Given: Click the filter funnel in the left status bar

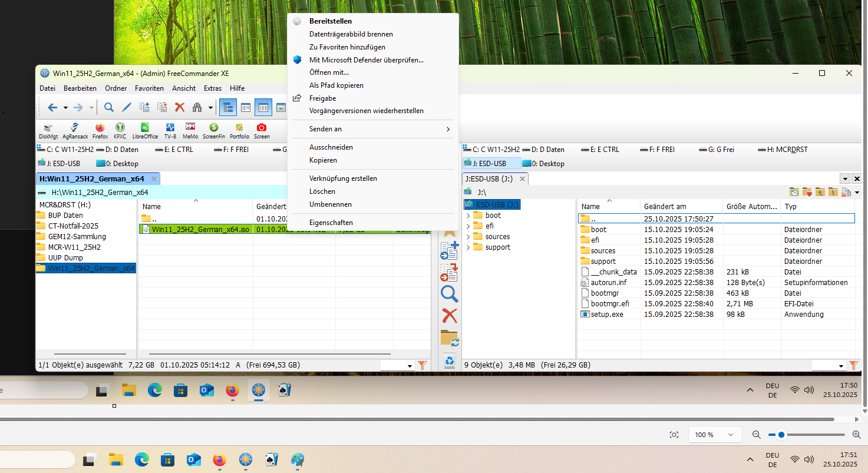Looking at the screenshot, I should coord(422,366).
